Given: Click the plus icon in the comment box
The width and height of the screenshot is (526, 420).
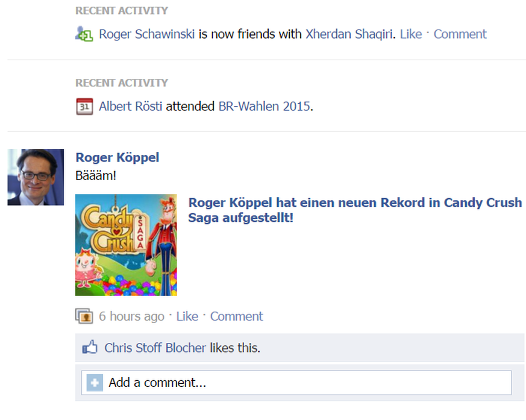Looking at the screenshot, I should coord(95,383).
